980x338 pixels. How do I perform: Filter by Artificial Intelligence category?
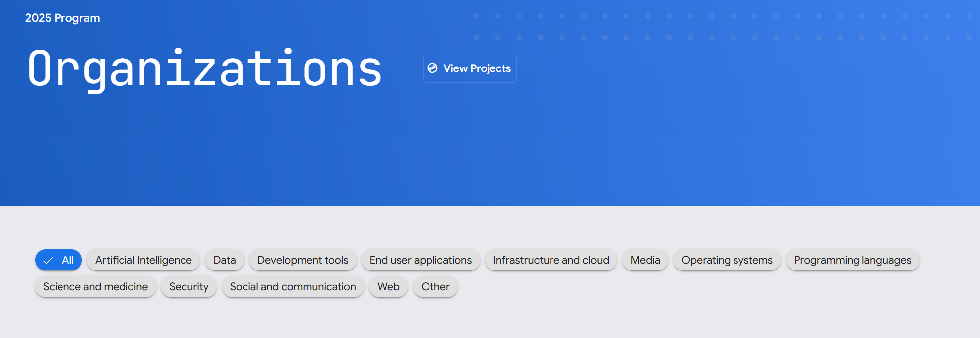click(x=143, y=260)
